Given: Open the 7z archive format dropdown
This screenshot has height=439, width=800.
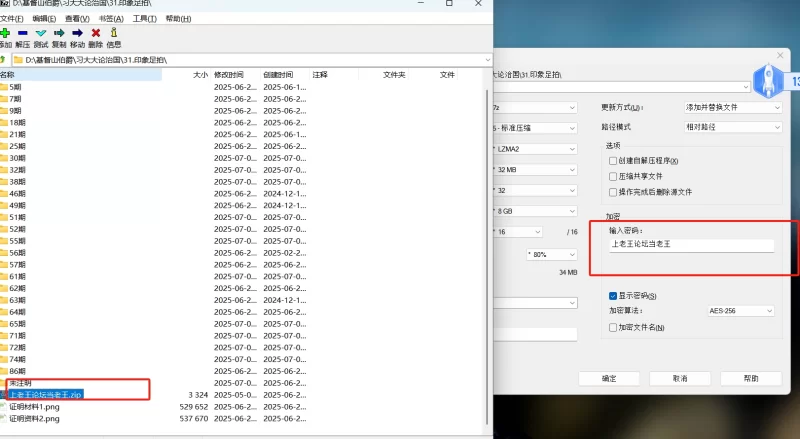Looking at the screenshot, I should click(535, 108).
